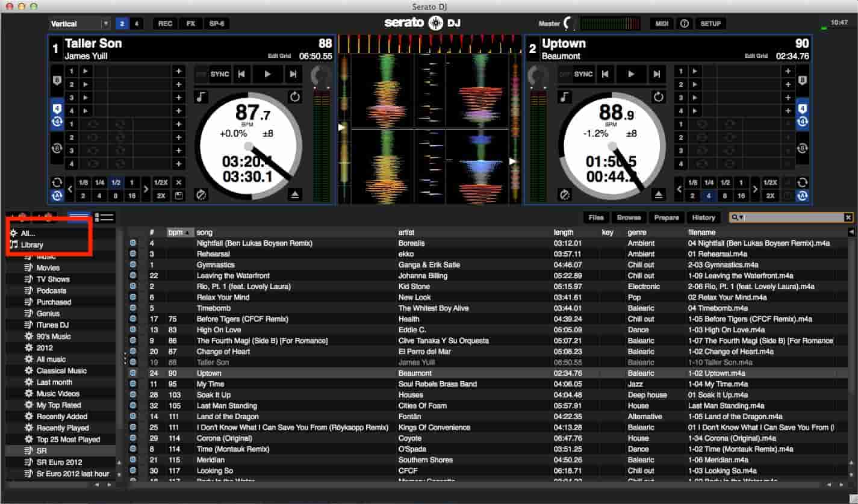858x504 pixels.
Task: Show 8 loops view on deck 1
Action: click(x=57, y=148)
